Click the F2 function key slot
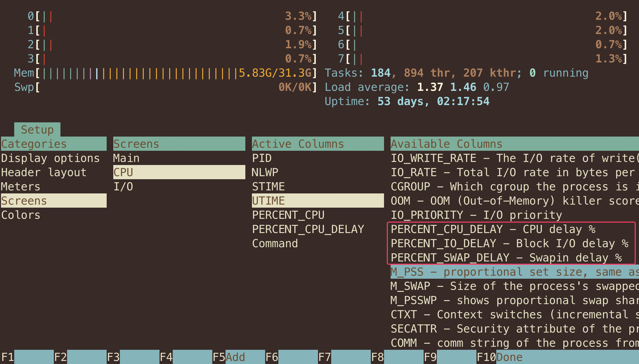Viewport: 639px width, 364px height. [x=80, y=357]
